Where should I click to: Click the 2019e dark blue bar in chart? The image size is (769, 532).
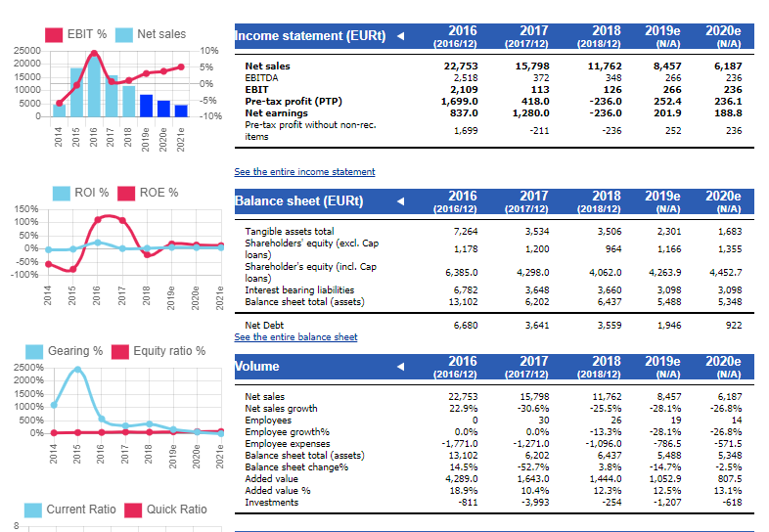tap(146, 106)
